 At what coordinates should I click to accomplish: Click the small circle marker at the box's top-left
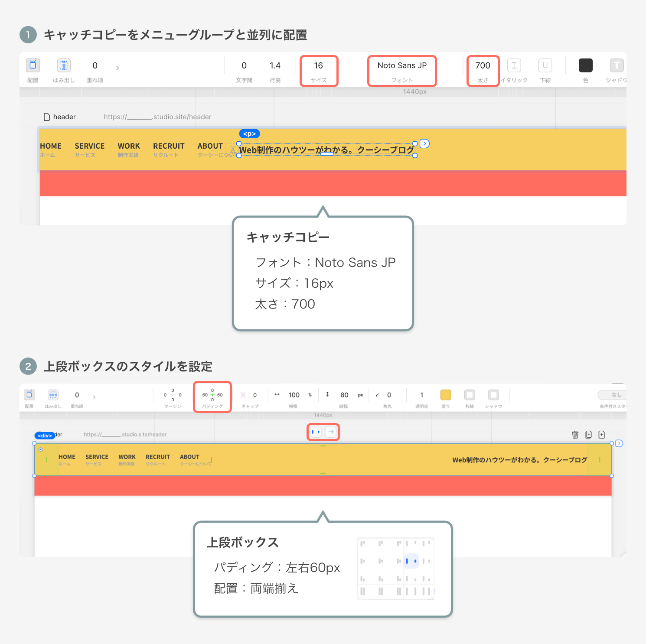(41, 449)
